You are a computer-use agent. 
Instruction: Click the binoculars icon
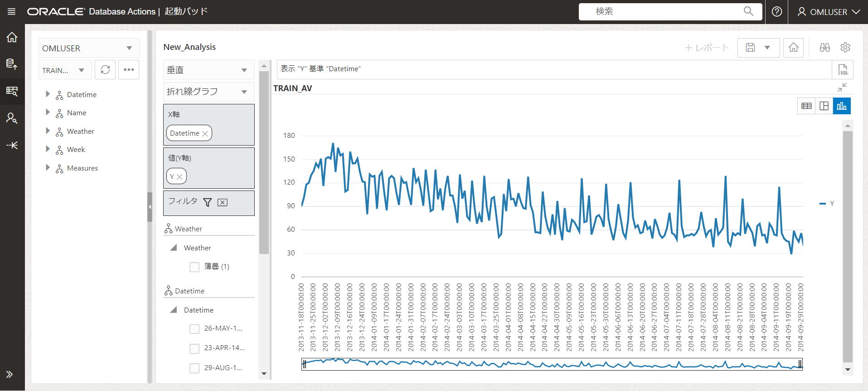(825, 47)
